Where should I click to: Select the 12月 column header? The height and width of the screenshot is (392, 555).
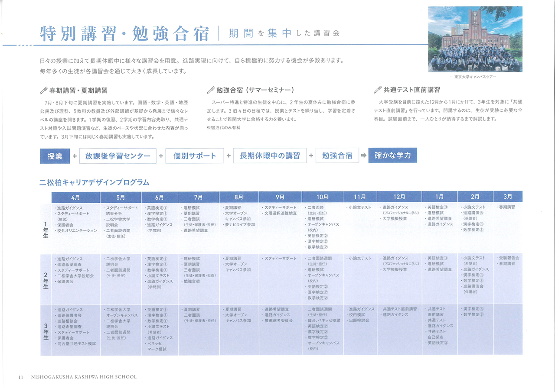pos(399,197)
